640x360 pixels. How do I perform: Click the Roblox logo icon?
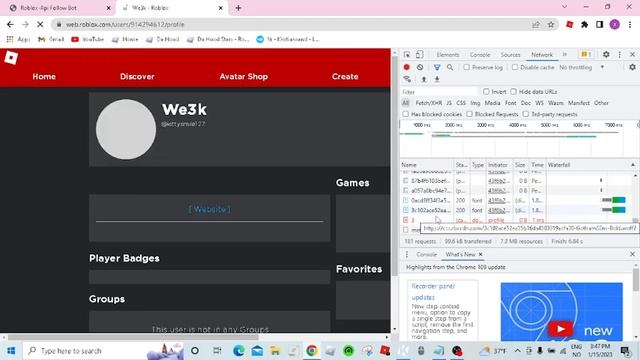(x=11, y=58)
